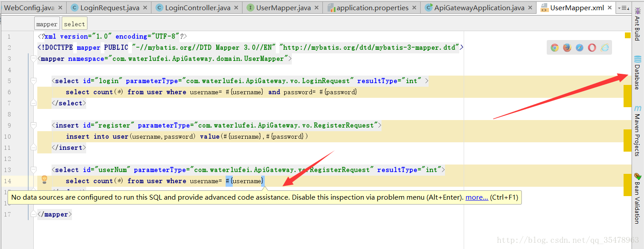The width and height of the screenshot is (644, 249).
Task: Close the LoginController.java tab
Action: click(x=236, y=8)
